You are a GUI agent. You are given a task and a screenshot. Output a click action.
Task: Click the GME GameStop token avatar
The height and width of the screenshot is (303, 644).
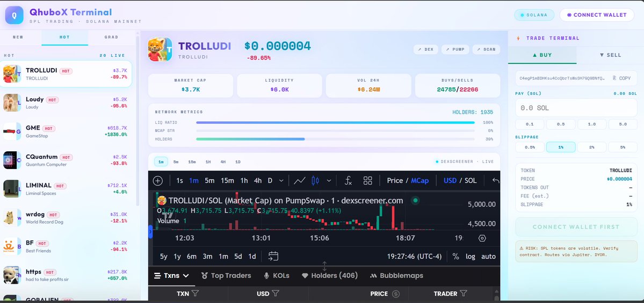pyautogui.click(x=12, y=131)
